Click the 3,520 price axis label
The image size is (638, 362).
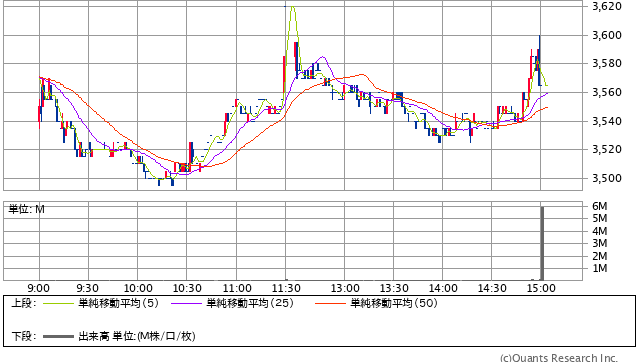click(607, 149)
